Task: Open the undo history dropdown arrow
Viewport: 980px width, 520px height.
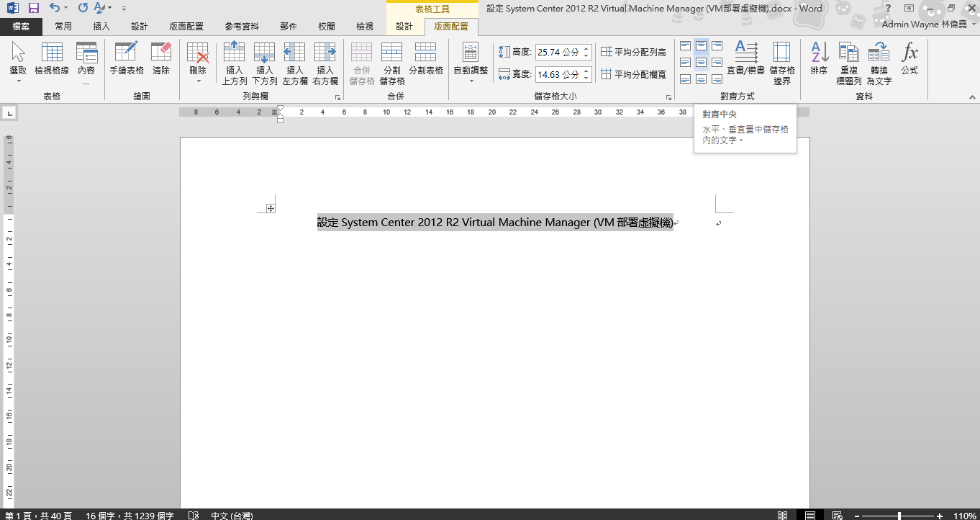Action: coord(65,9)
